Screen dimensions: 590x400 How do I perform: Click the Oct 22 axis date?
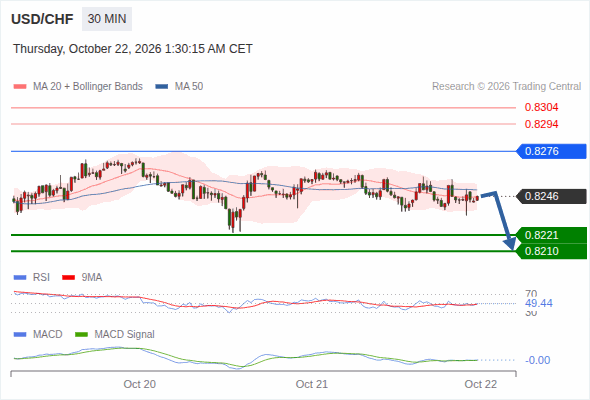coord(481,384)
